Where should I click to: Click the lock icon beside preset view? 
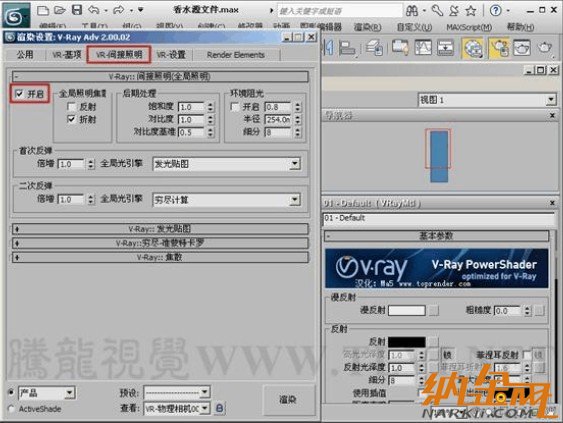[x=219, y=408]
